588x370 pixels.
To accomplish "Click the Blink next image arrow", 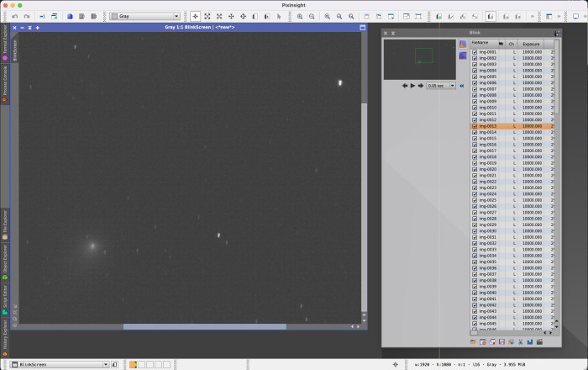I will pyautogui.click(x=421, y=86).
